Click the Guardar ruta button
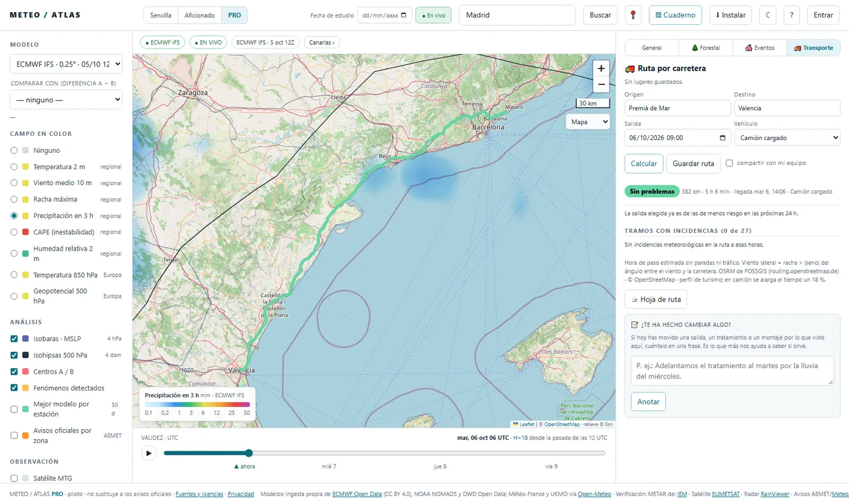The width and height of the screenshot is (849, 504). click(x=693, y=164)
